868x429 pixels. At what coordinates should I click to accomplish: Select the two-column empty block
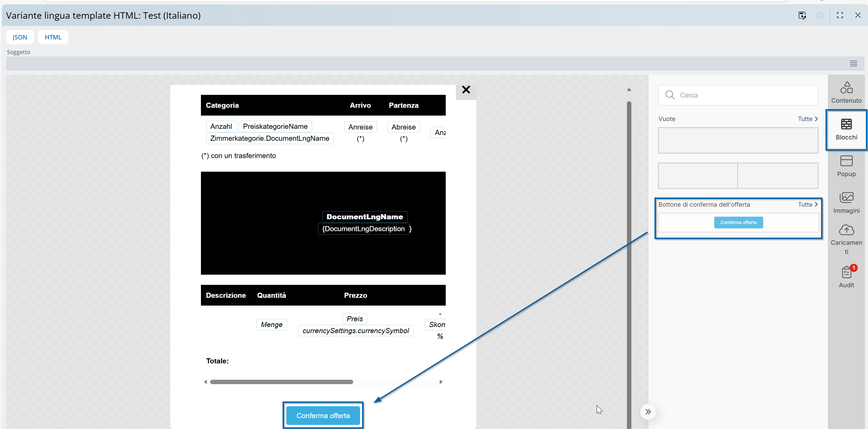point(738,176)
